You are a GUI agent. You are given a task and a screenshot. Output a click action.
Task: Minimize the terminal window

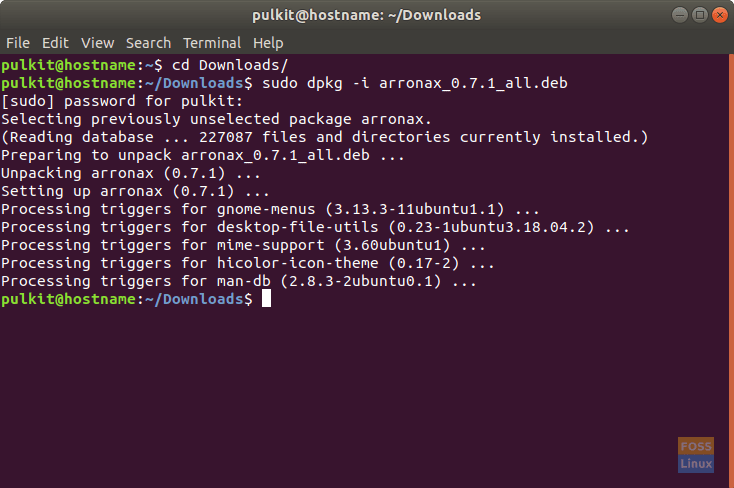680,15
